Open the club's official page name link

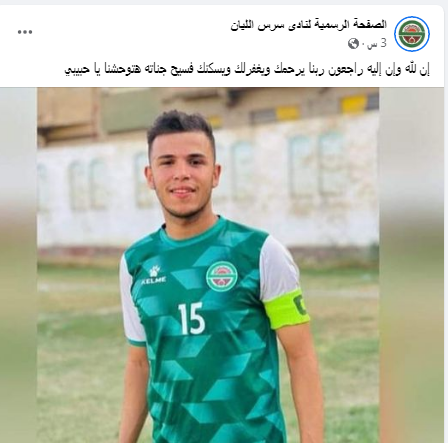308,25
